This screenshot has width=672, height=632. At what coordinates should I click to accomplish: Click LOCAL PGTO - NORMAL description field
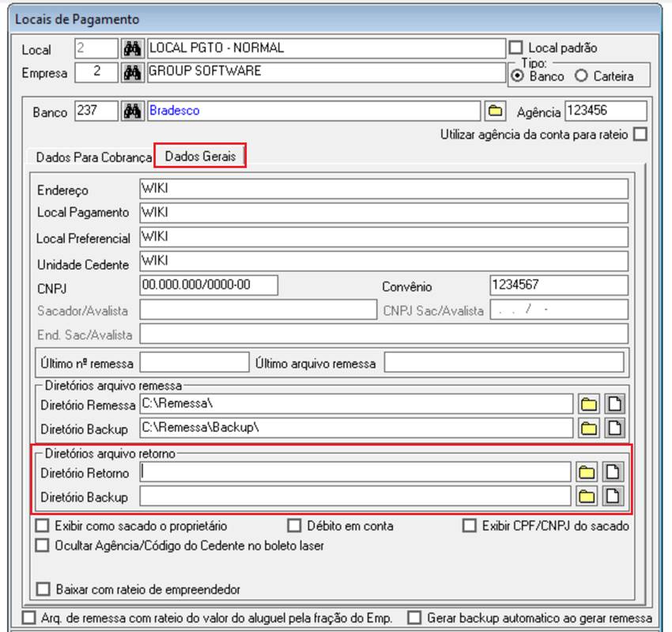(x=327, y=48)
